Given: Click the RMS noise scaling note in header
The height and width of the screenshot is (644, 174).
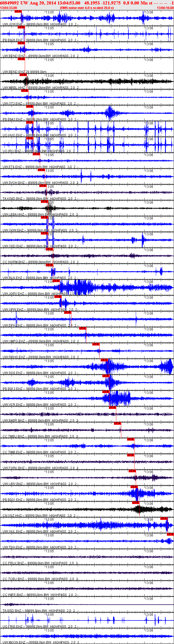Looking at the screenshot, I should point(87,8).
